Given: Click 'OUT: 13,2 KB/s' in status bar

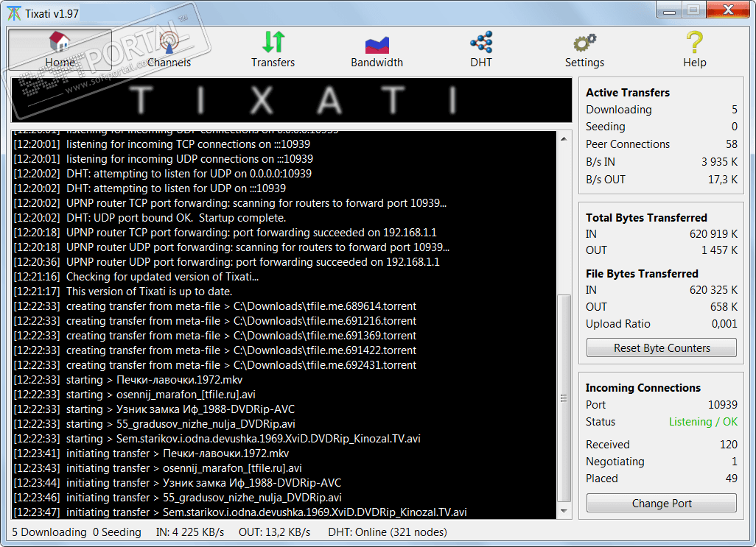Looking at the screenshot, I should click(x=274, y=532).
